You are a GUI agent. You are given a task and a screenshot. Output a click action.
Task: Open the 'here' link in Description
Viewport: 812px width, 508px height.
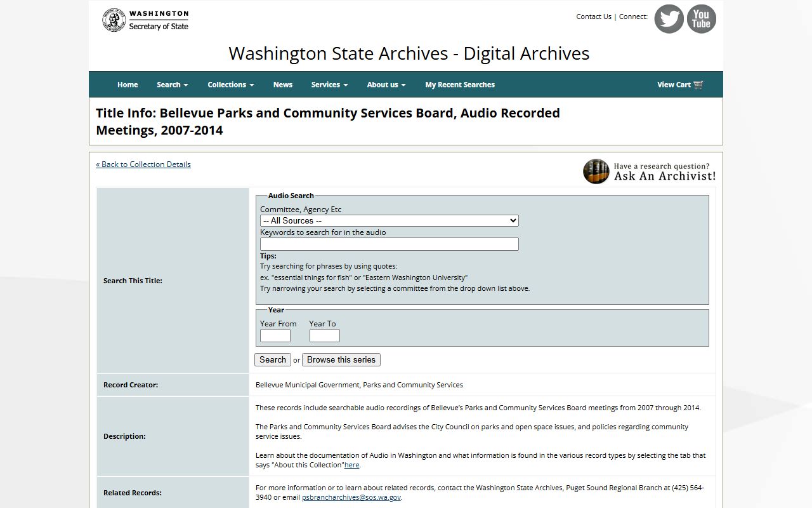coord(352,465)
